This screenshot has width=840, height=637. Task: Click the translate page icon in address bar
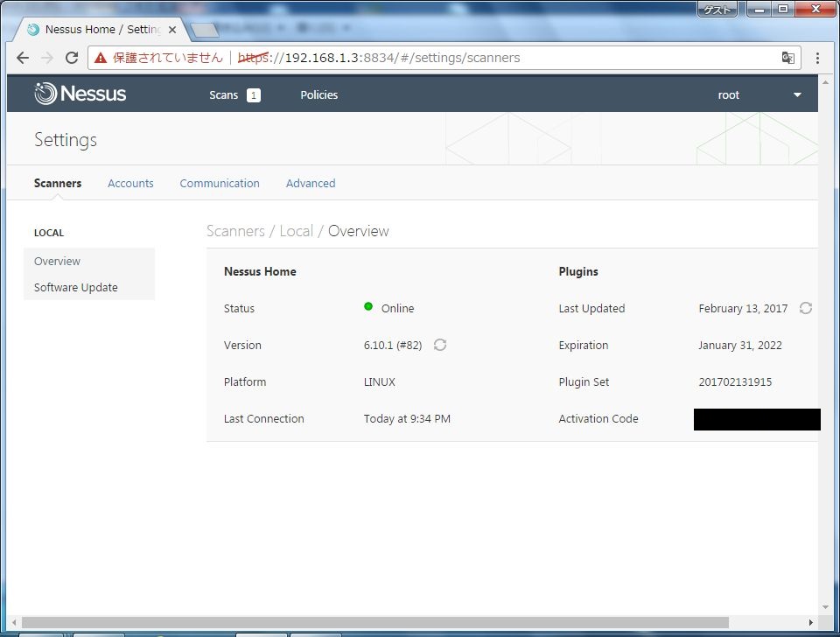tap(787, 58)
